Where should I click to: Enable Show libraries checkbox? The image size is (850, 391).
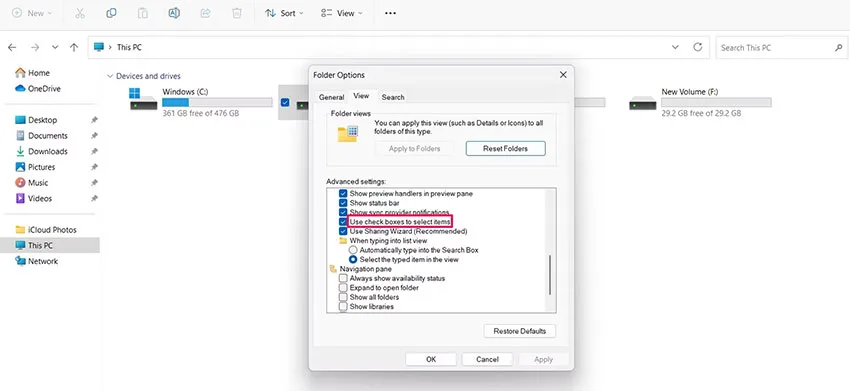click(343, 306)
